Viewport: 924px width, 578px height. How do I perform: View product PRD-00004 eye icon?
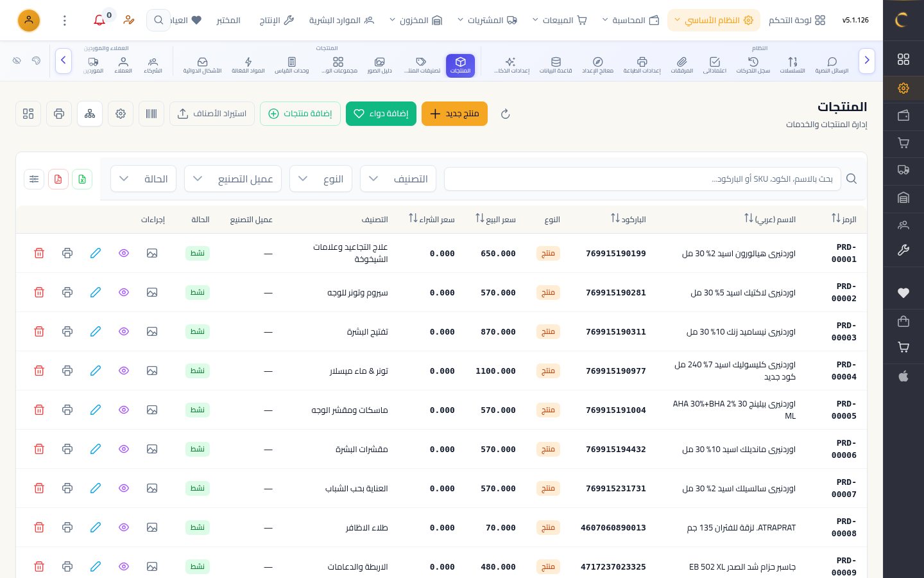[x=124, y=371]
